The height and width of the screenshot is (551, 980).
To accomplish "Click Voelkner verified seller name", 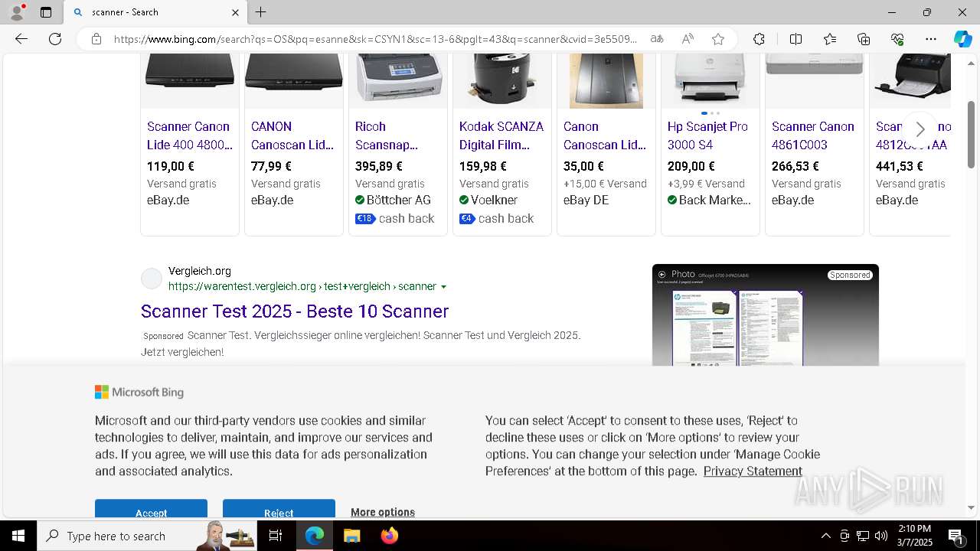I will click(x=494, y=200).
